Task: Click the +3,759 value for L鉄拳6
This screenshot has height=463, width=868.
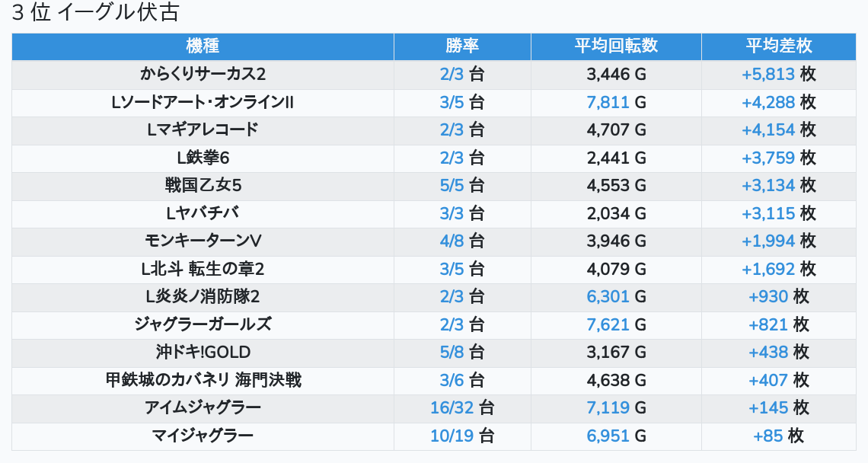Action: [x=767, y=158]
